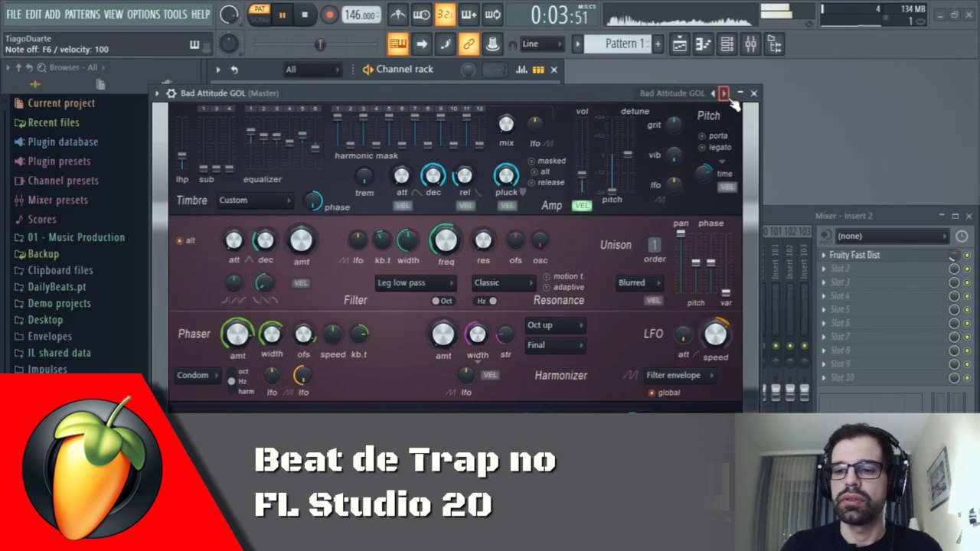Open Filter envelope LFO target dropdown
The height and width of the screenshot is (551, 980).
click(680, 376)
